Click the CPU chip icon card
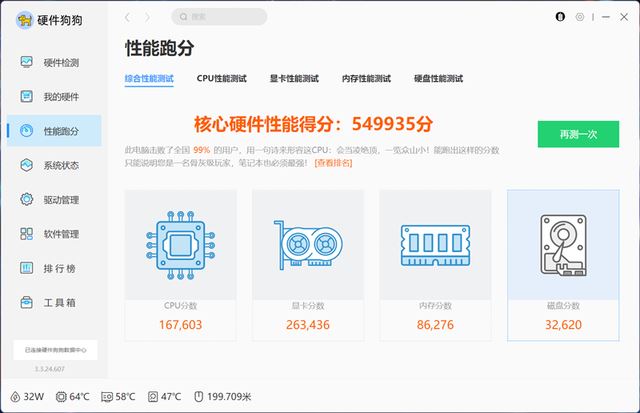The height and width of the screenshot is (413, 640). click(x=180, y=245)
